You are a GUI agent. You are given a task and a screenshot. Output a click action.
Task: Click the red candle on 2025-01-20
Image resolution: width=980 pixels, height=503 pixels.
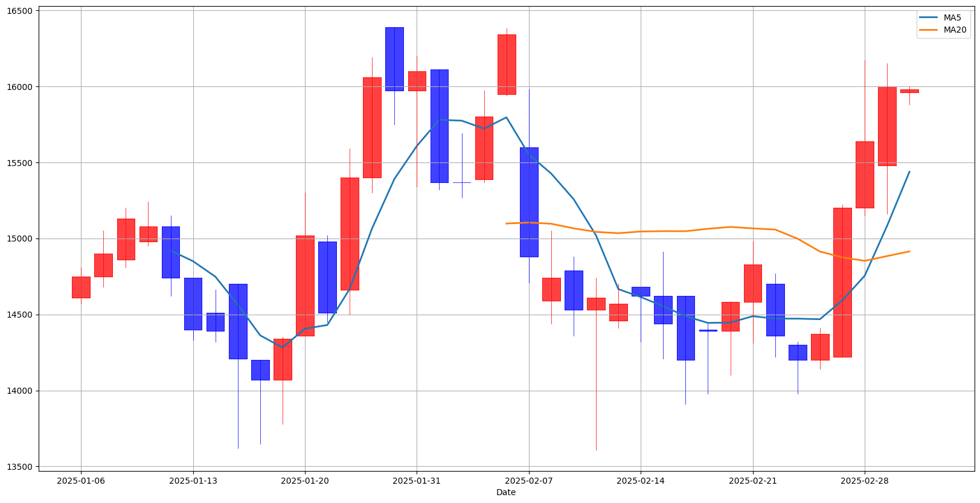click(x=305, y=286)
